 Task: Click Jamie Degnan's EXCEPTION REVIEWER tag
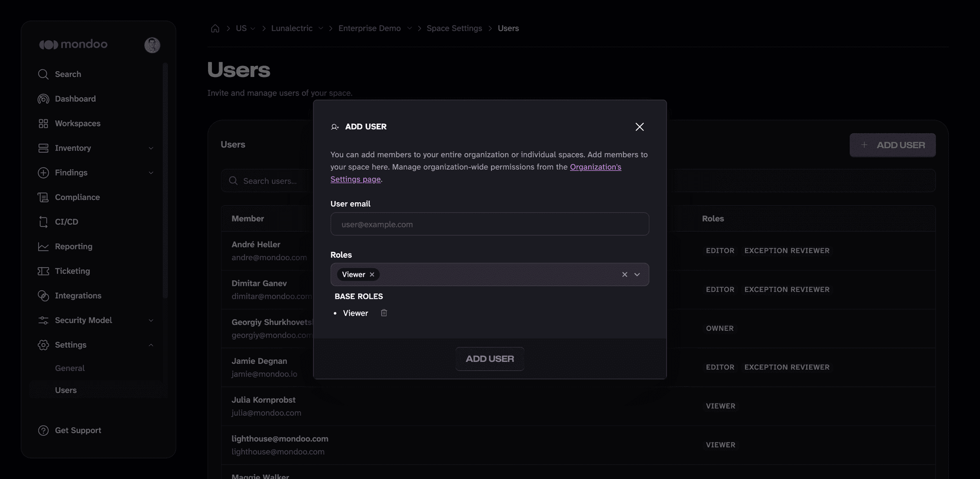[787, 367]
